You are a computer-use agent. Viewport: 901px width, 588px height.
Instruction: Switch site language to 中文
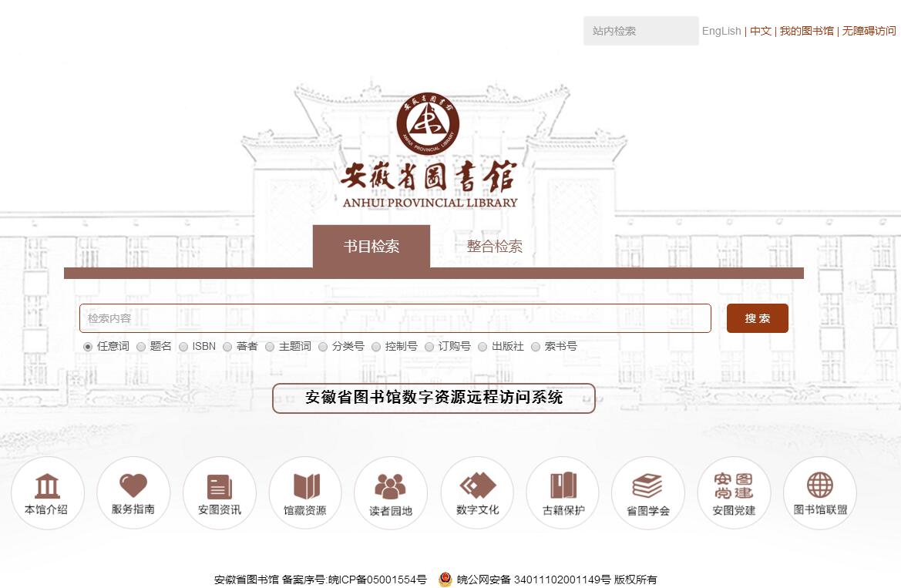[760, 31]
